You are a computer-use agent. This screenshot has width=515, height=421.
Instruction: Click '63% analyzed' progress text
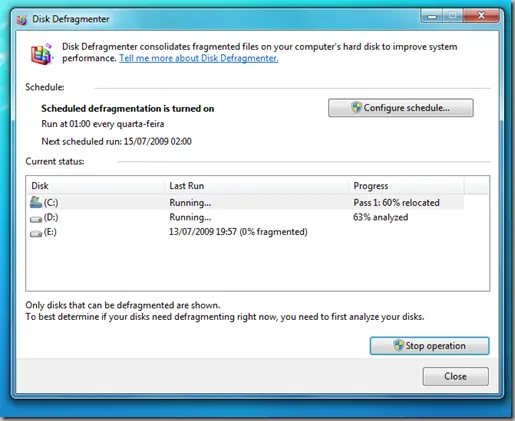(381, 217)
